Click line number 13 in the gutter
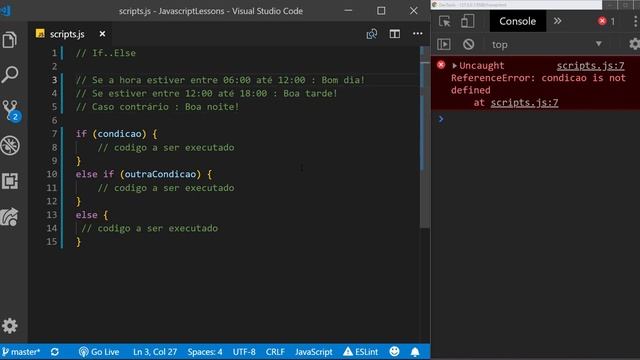The image size is (640, 360). tap(52, 215)
